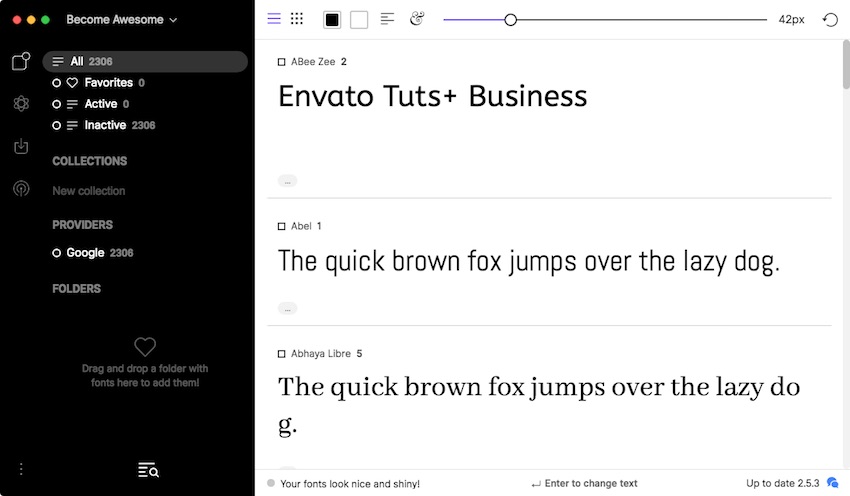Click the Abel font preview text
Image resolution: width=850 pixels, height=496 pixels.
(529, 261)
